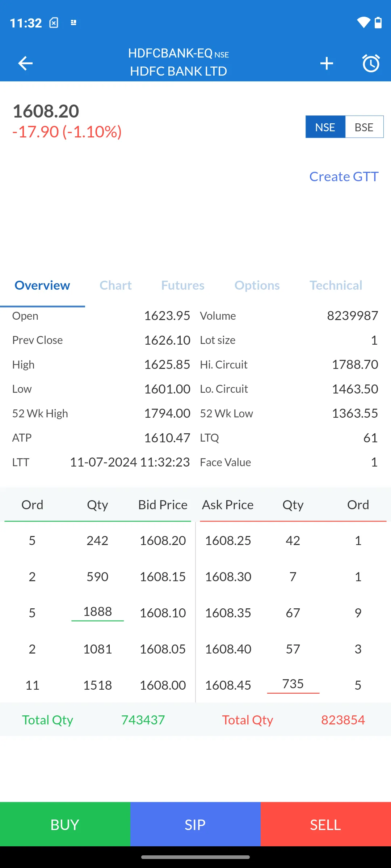391x868 pixels.
Task: Tap the Prev Close value 1626.10
Action: pos(167,340)
